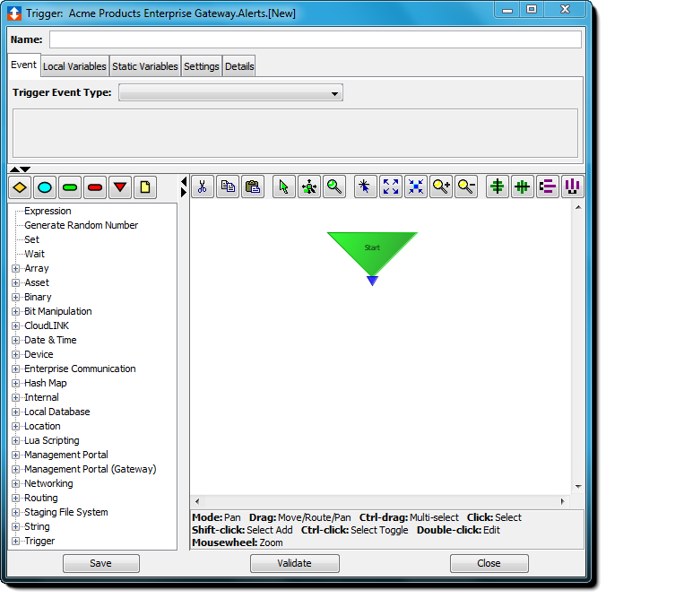The height and width of the screenshot is (616, 684).
Task: Click the purple align left bars icon
Action: 548,187
